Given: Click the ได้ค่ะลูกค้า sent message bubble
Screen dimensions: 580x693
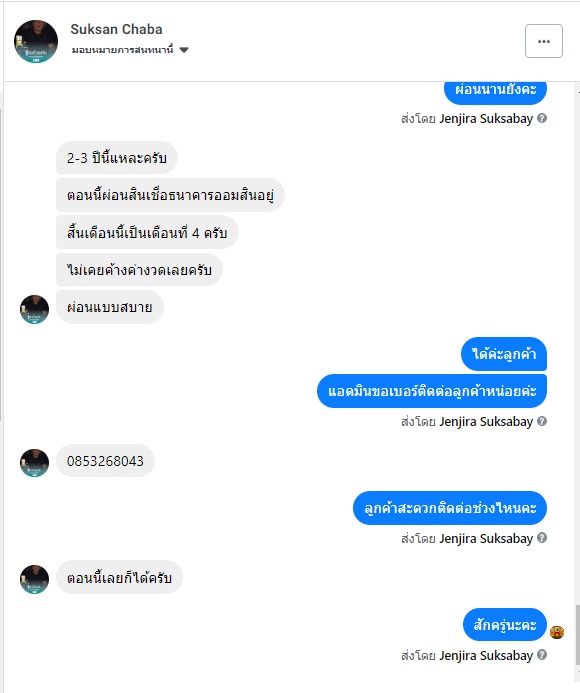Looking at the screenshot, I should (x=504, y=354).
